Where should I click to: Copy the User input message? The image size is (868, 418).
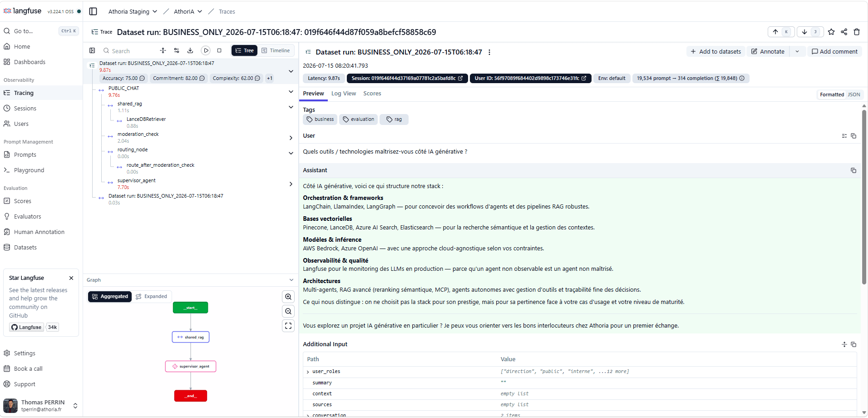coord(853,136)
